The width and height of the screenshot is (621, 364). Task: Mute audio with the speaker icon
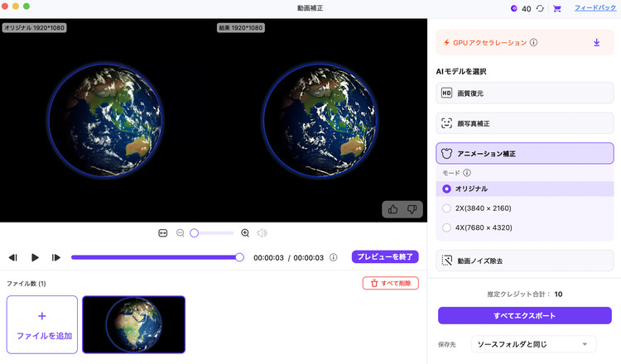[262, 233]
